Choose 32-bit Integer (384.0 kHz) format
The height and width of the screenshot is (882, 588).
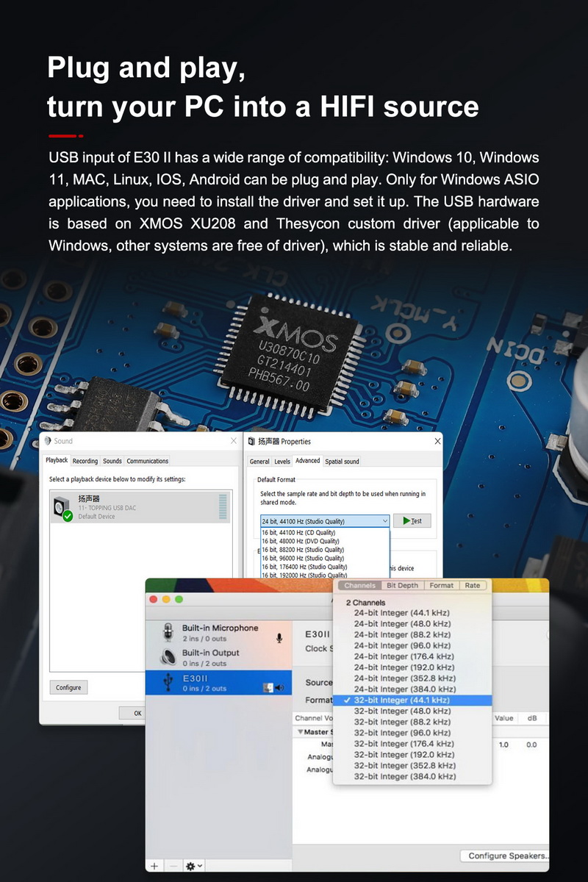pyautogui.click(x=404, y=776)
